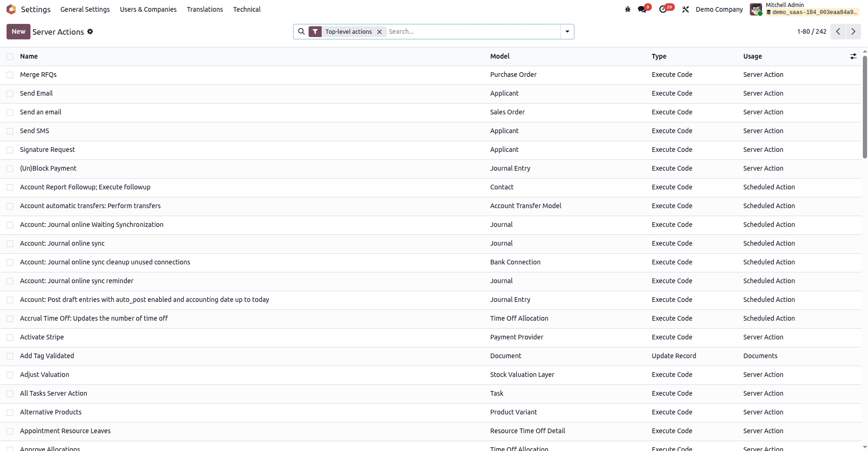868x451 pixels.
Task: Click Mitchell Admin user avatar
Action: [756, 9]
